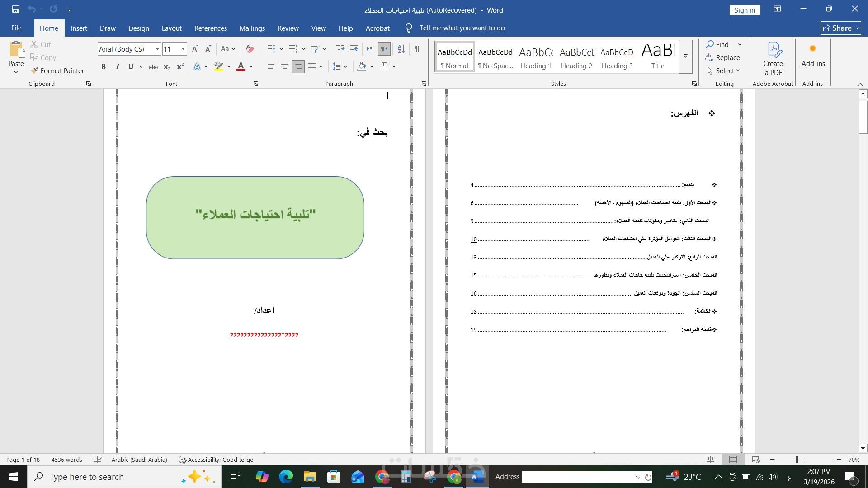Click the Format Painter brush icon

pos(34,70)
